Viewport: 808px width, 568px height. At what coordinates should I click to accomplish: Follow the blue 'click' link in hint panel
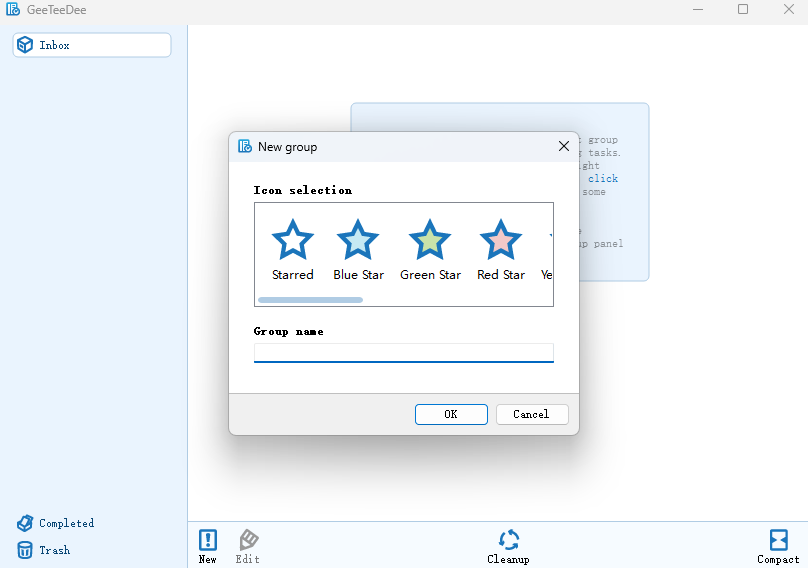[603, 178]
